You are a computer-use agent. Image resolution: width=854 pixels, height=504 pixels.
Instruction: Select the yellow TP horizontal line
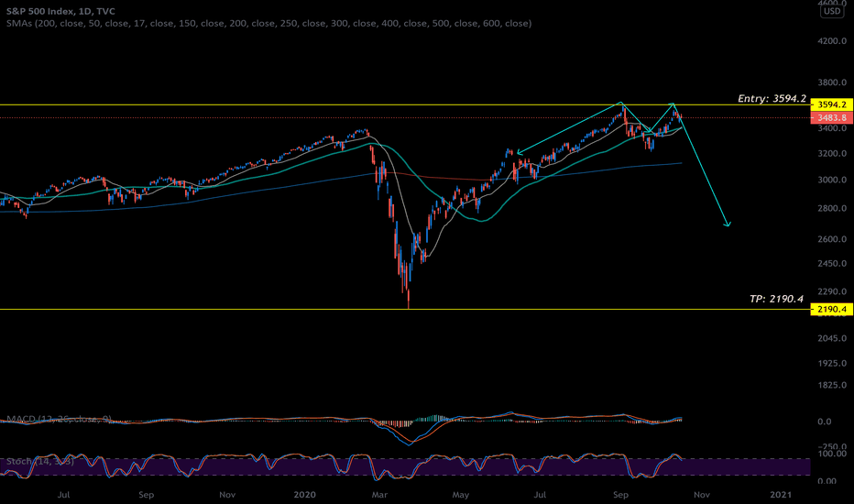(x=405, y=310)
